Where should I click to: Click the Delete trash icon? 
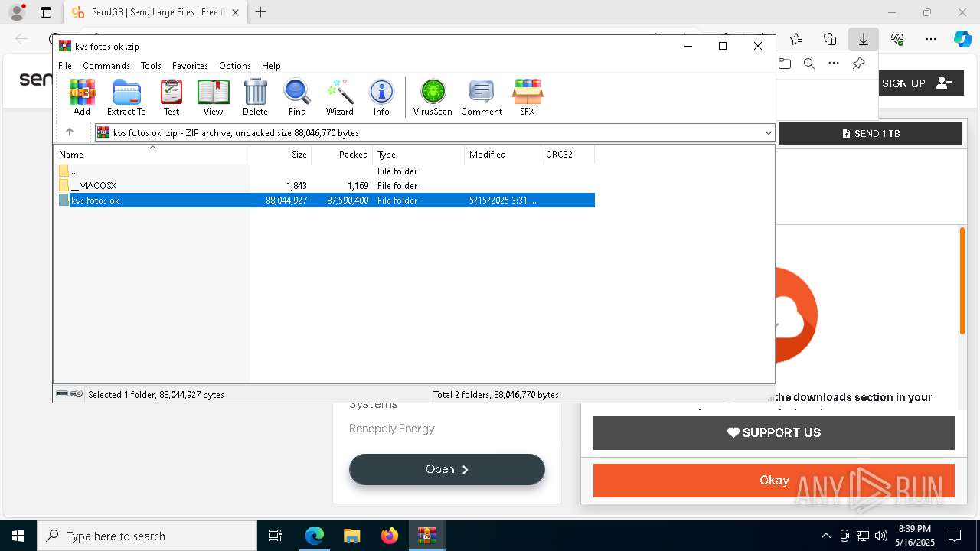coord(255,97)
